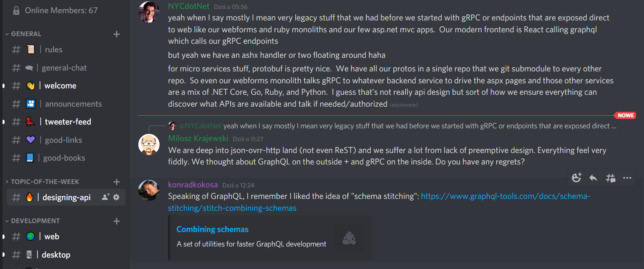Open the Combining schemas embed link
644x269 pixels.
tap(212, 229)
